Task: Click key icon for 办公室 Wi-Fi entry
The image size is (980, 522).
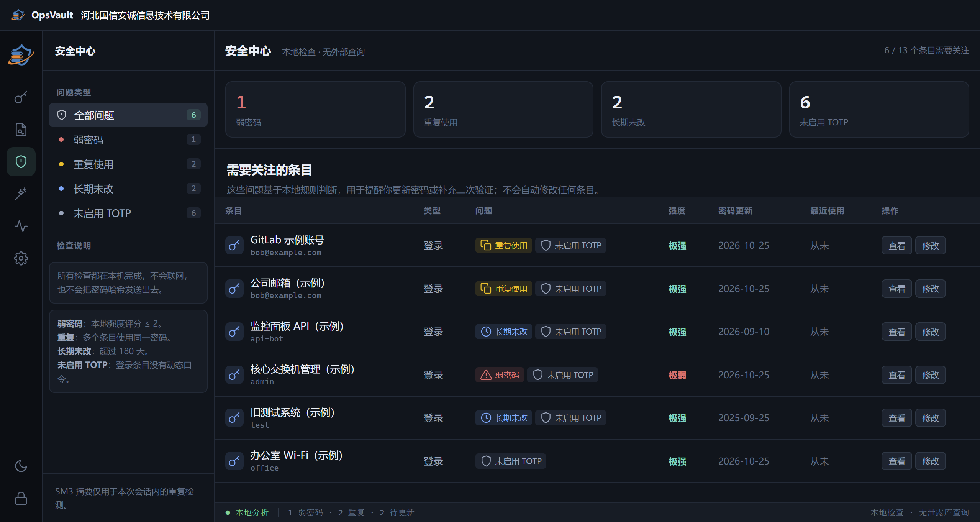Action: 234,461
